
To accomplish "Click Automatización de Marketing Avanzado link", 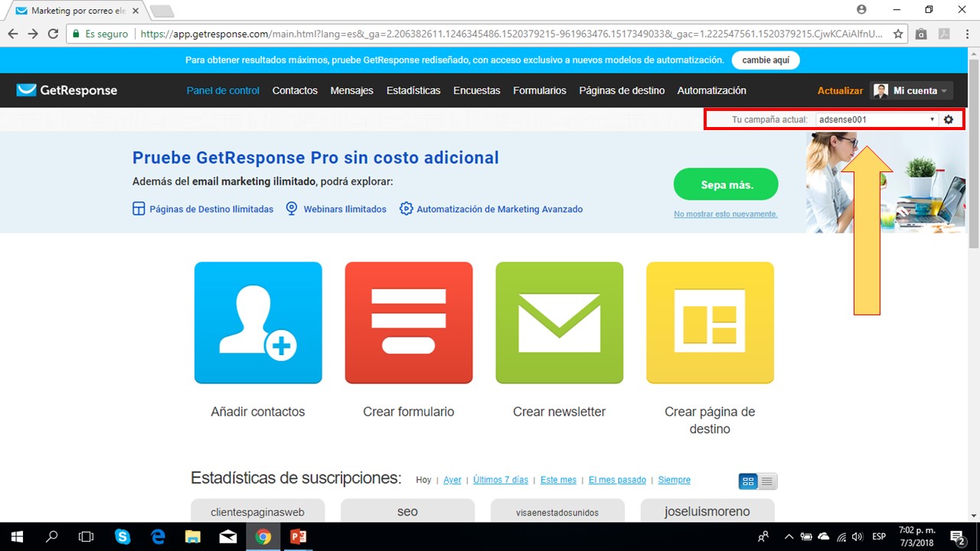I will point(491,209).
